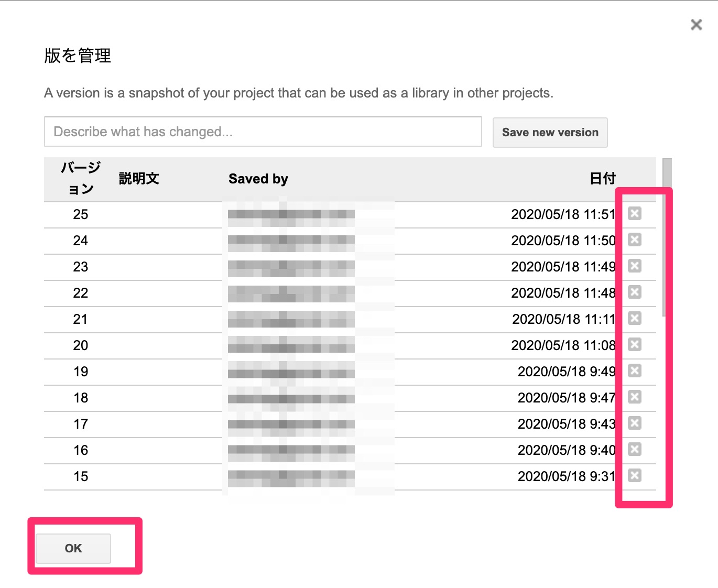Click the 説明文 description column header
The height and width of the screenshot is (588, 718).
click(x=139, y=179)
